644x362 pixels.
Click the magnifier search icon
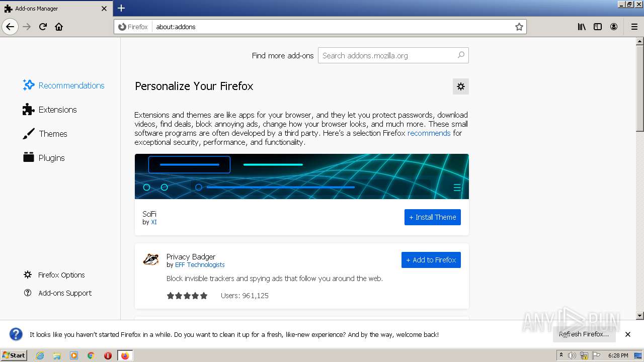(461, 55)
